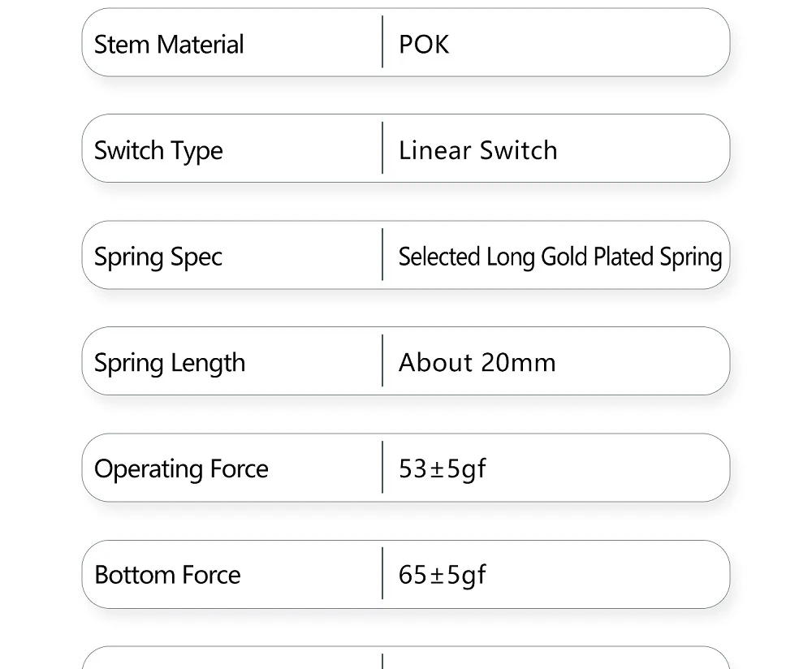The image size is (812, 669).
Task: Click the divider in the Stem Material row
Action: [x=382, y=42]
